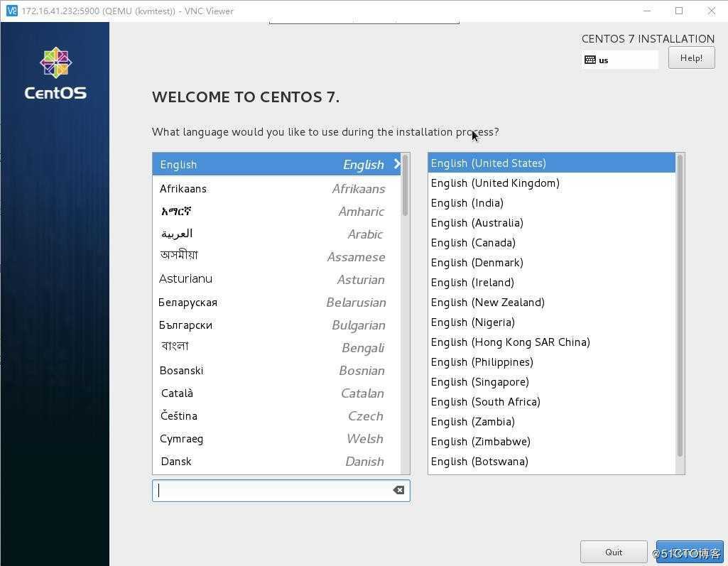Select Dansk (Danish) language row
Screen dimensions: 728x566
[277, 462]
